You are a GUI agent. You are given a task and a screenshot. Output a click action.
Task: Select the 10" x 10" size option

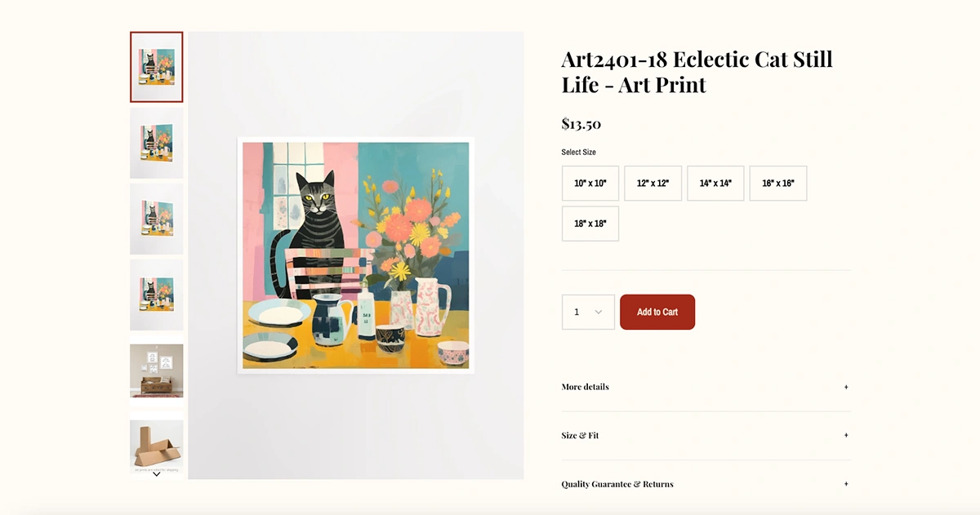click(590, 184)
